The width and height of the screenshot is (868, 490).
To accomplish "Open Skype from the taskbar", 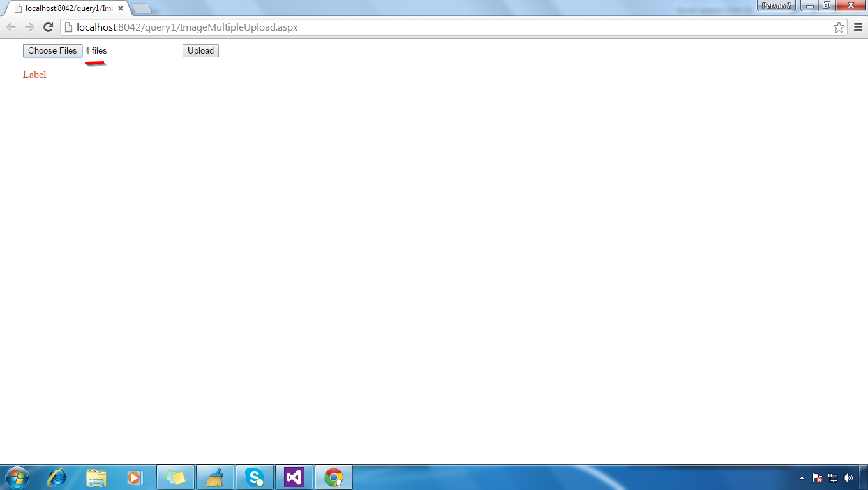I will pyautogui.click(x=255, y=477).
